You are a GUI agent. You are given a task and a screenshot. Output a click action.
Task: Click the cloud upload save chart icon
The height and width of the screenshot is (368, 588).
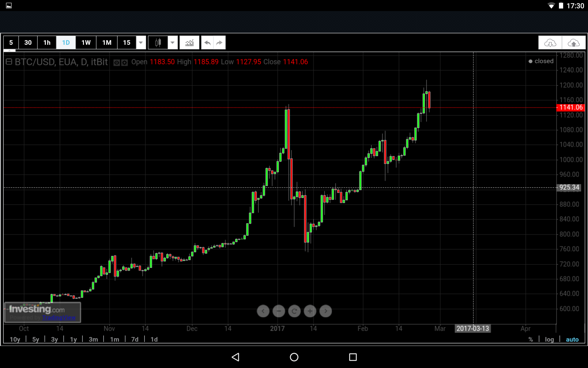coord(574,43)
